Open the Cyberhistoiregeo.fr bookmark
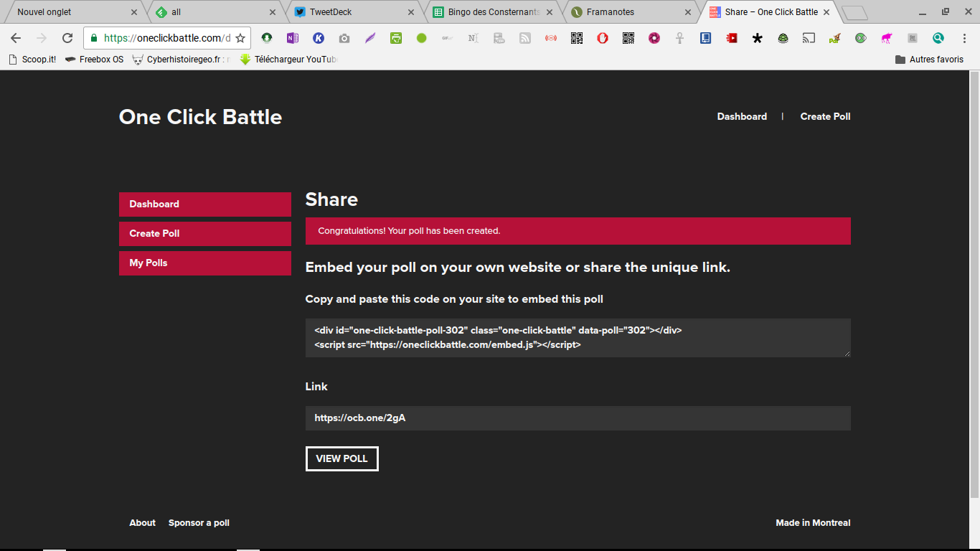This screenshot has height=551, width=980. pos(182,60)
